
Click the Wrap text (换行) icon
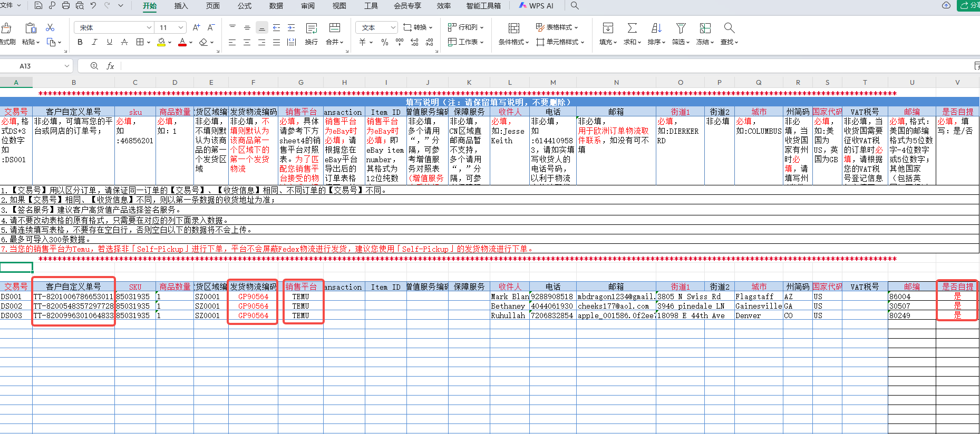(x=311, y=28)
